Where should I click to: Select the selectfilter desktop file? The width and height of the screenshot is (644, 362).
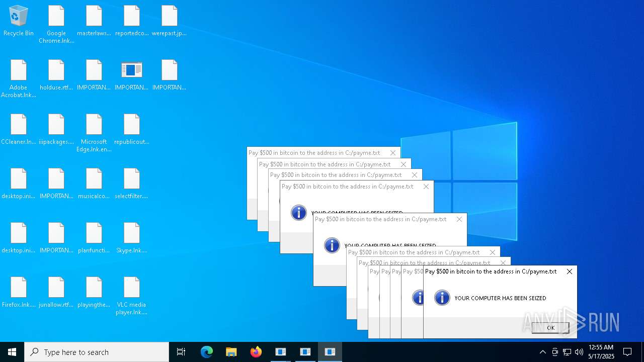coord(132,184)
